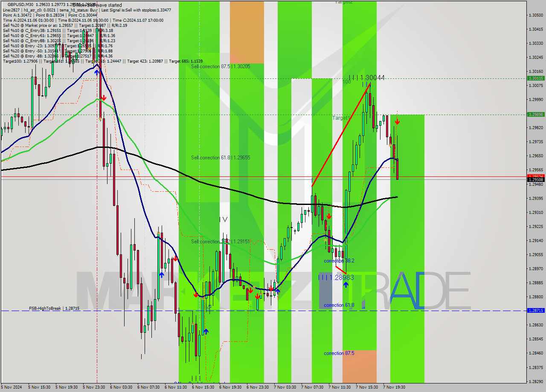Viewport: 546px width, 392px height.
Task: Click the '1.30044' wave high label
Action: click(x=372, y=78)
